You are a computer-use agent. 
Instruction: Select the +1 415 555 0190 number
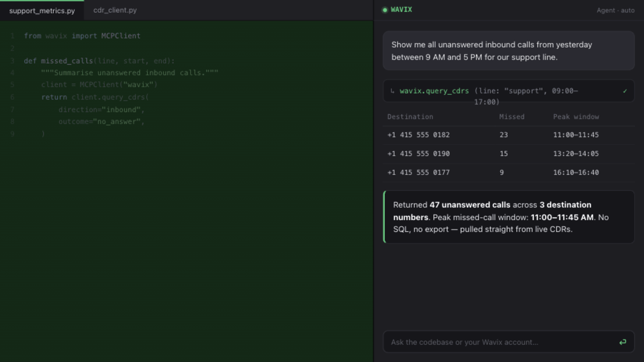pyautogui.click(x=418, y=154)
